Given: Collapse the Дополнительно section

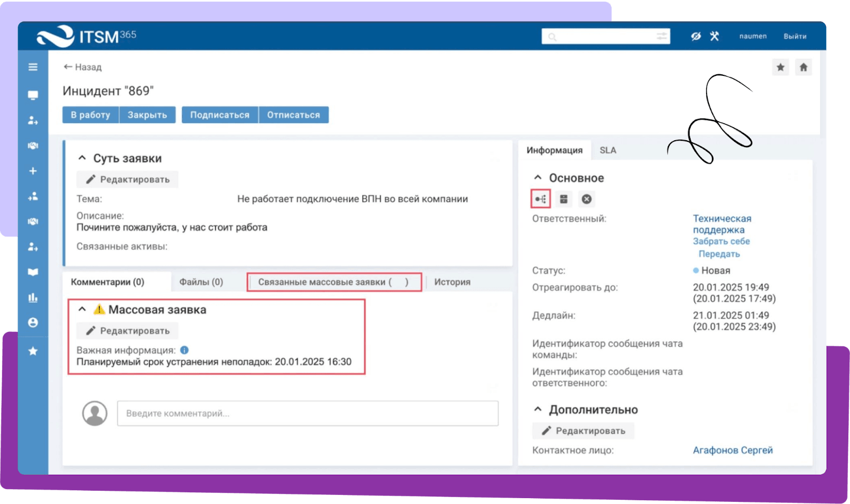Looking at the screenshot, I should pyautogui.click(x=538, y=409).
